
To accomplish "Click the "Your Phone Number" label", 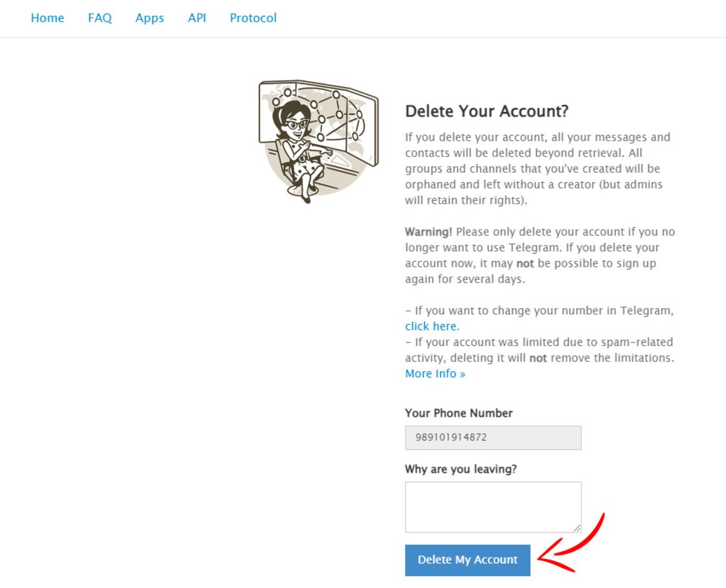I will coord(459,413).
